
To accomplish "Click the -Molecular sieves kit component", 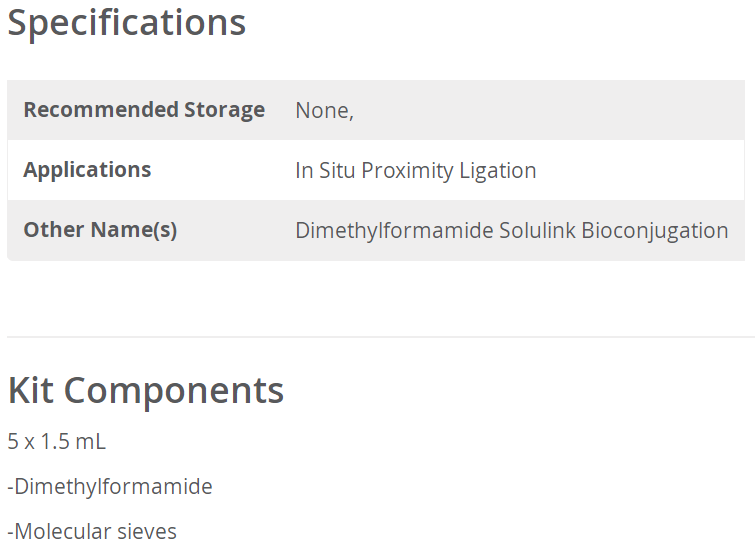I will 92,532.
